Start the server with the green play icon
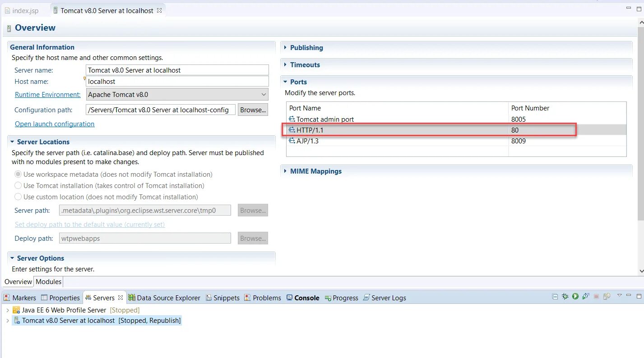The width and height of the screenshot is (644, 358). coord(575,296)
